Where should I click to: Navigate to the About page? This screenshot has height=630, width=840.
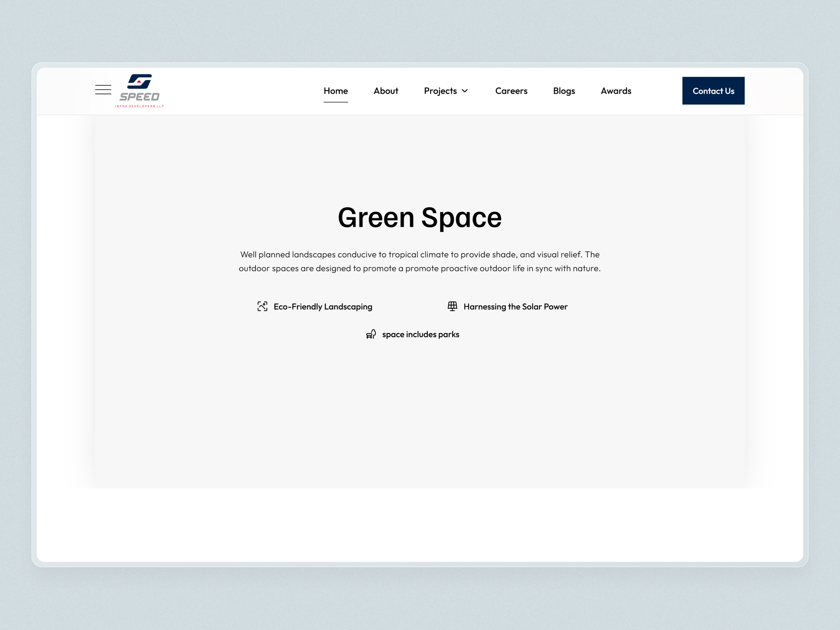pyautogui.click(x=386, y=91)
